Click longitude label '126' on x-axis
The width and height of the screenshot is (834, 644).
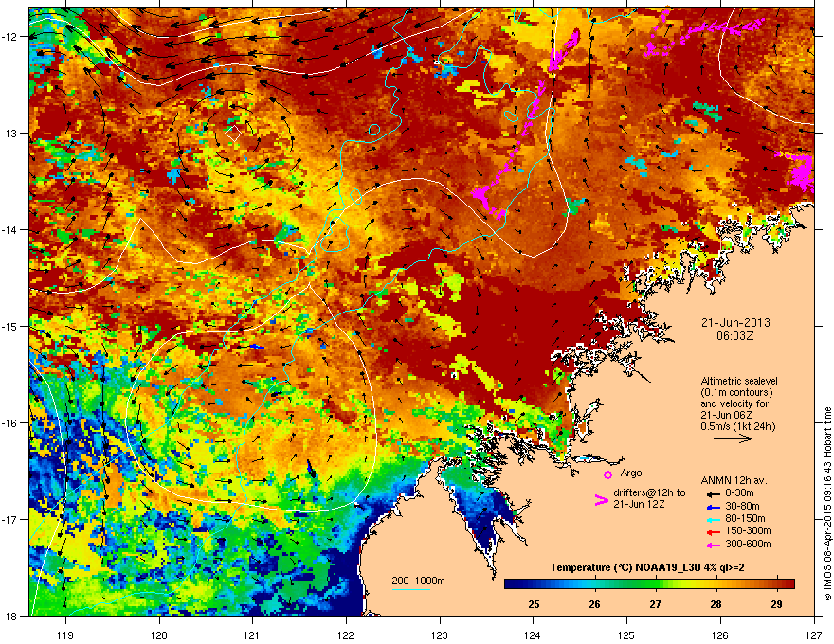720,635
